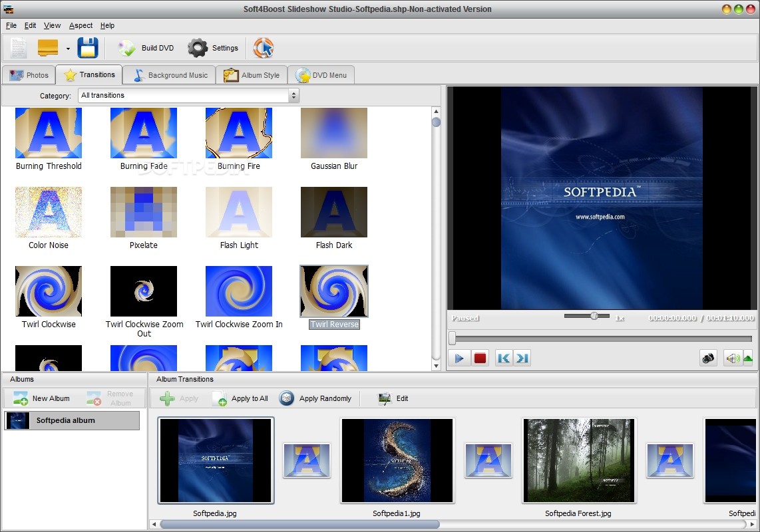This screenshot has width=760, height=532.
Task: Switch to the Photos tab
Action: pyautogui.click(x=29, y=75)
